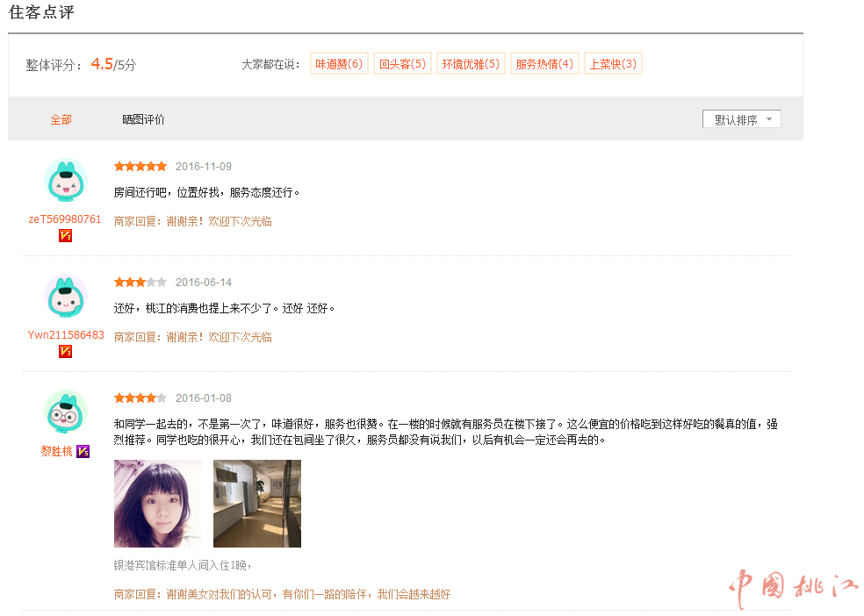The image size is (864, 616).
Task: Click four-star rating of 2016-01-08 review
Action: coord(140,398)
